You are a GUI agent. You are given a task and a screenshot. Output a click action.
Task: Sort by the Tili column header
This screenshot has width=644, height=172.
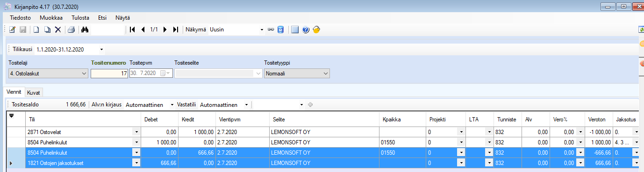83,119
